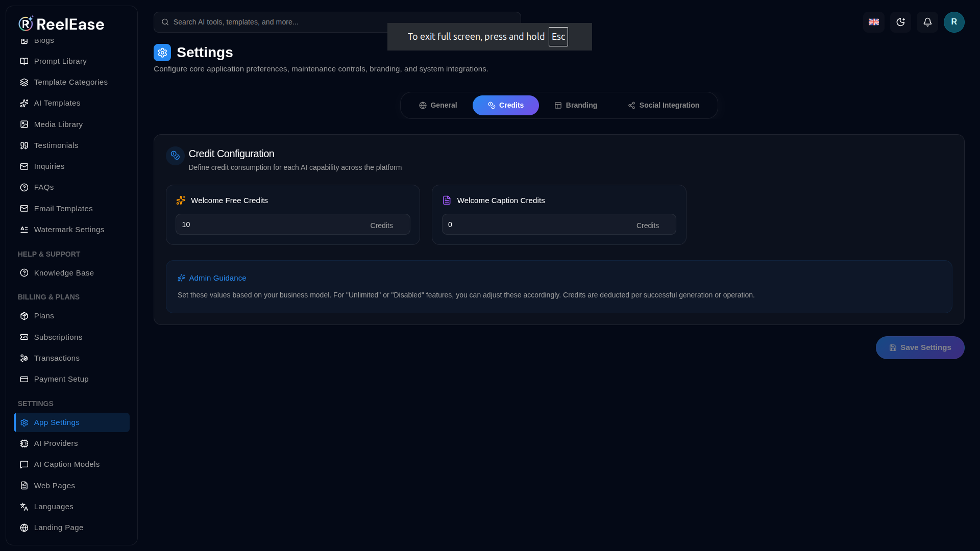Image resolution: width=980 pixels, height=551 pixels.
Task: Open the Template Categories sidebar item
Action: 71,82
